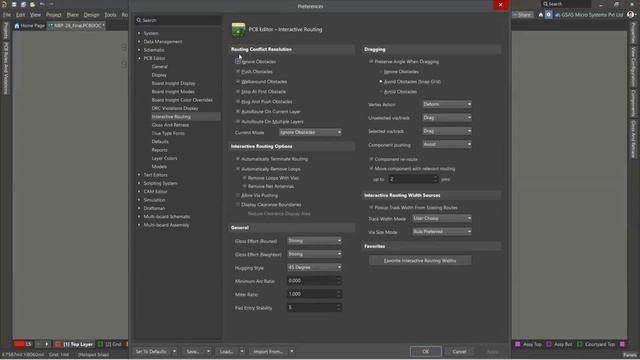640x360 pixels.
Task: Click Favorite Interactive Routing Widths button
Action: pyautogui.click(x=420, y=260)
